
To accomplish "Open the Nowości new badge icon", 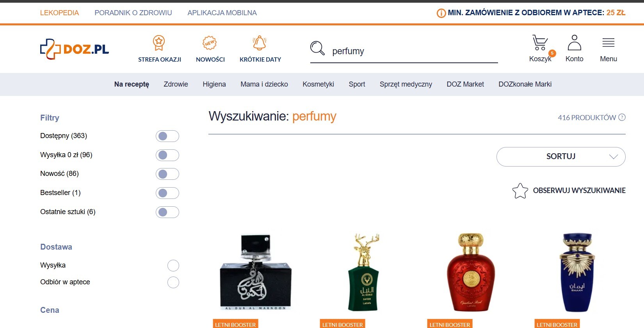I will 210,43.
